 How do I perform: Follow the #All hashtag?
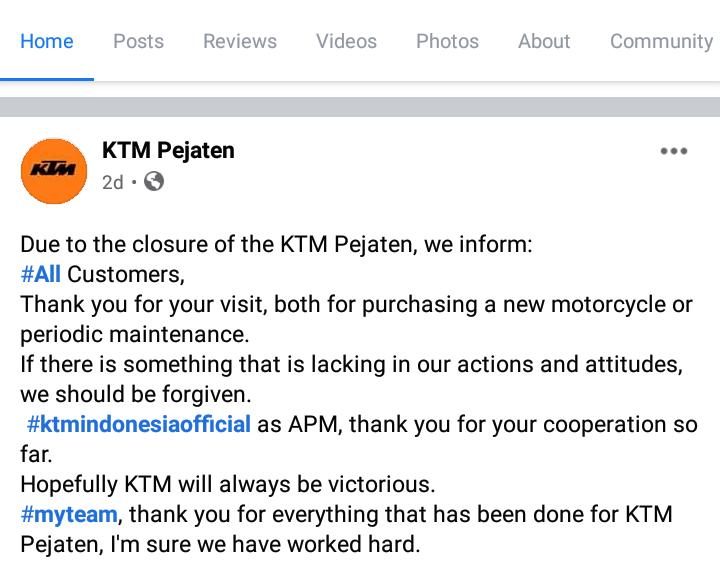pyautogui.click(x=41, y=274)
